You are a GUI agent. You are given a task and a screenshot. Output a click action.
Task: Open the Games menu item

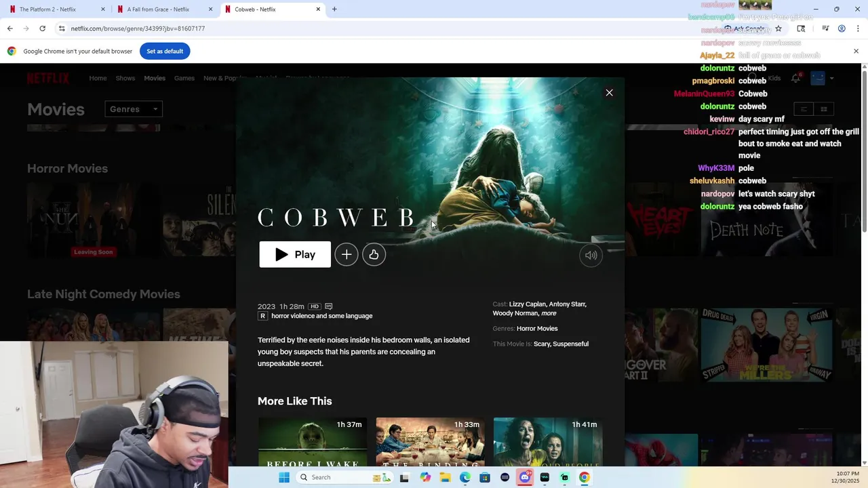pyautogui.click(x=184, y=78)
